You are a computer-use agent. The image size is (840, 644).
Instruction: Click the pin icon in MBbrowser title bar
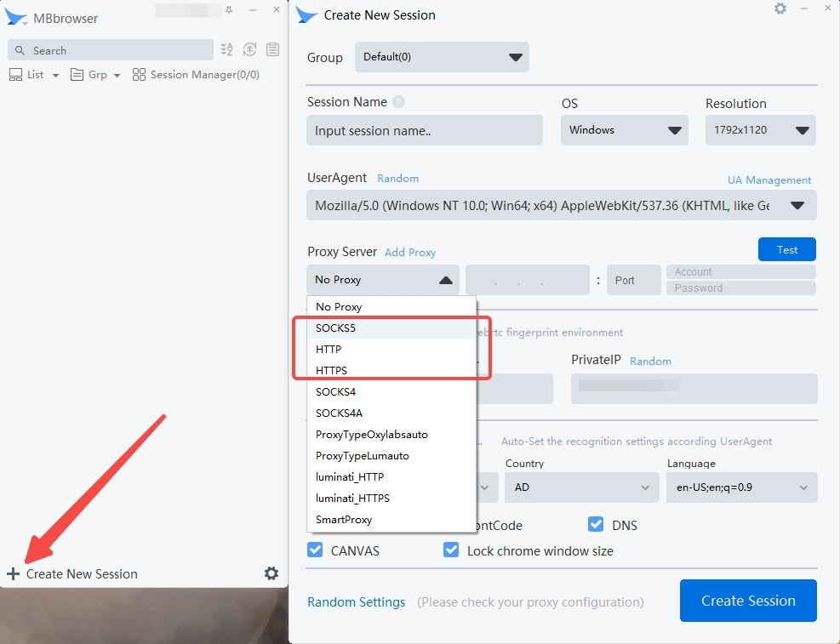click(x=228, y=9)
